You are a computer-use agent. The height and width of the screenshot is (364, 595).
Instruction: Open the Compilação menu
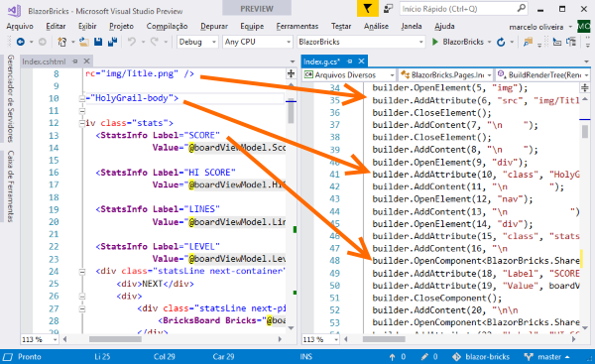click(167, 26)
